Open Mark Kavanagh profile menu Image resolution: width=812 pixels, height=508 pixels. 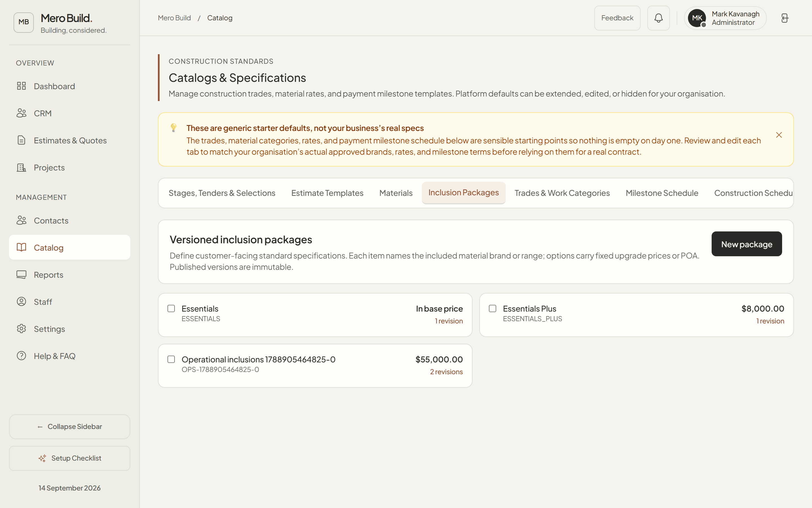point(725,18)
